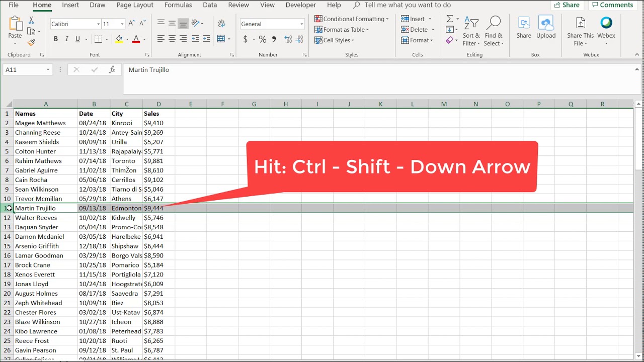This screenshot has width=644, height=362.
Task: Open the font size dropdown
Action: (122, 24)
